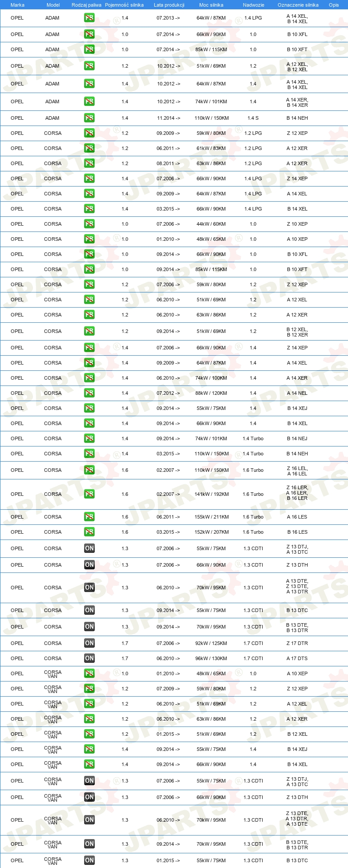This screenshot has width=348, height=868.
Task: Select the 88kW / 120KM power cell
Action: coord(211,393)
